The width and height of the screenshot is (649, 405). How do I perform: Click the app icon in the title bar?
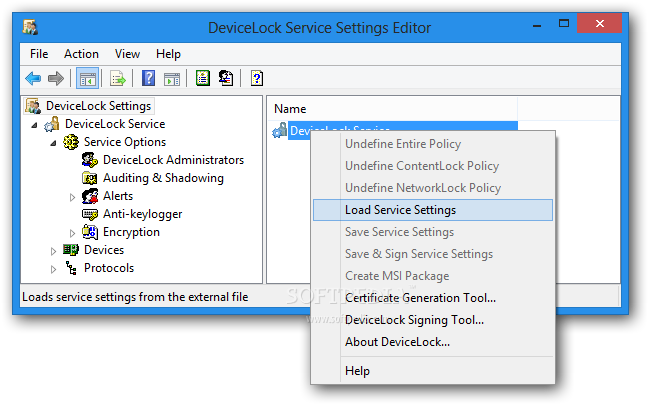coord(30,27)
